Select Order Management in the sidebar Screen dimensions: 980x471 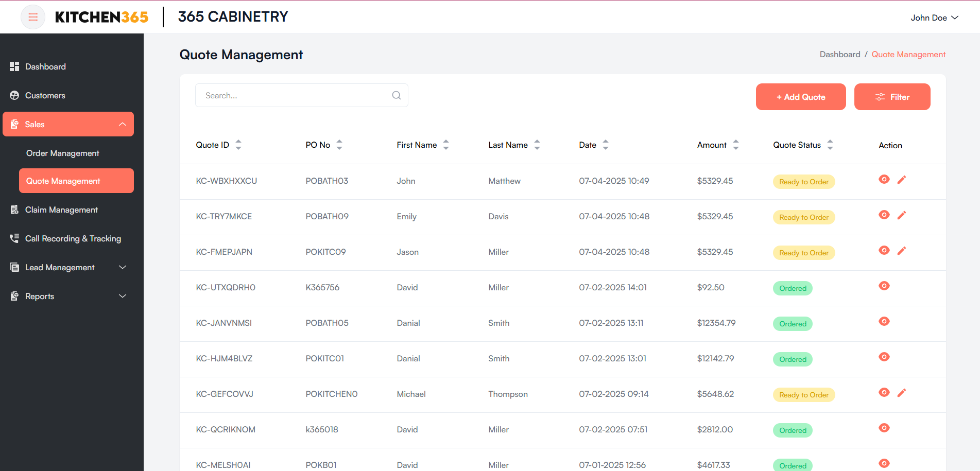click(62, 153)
